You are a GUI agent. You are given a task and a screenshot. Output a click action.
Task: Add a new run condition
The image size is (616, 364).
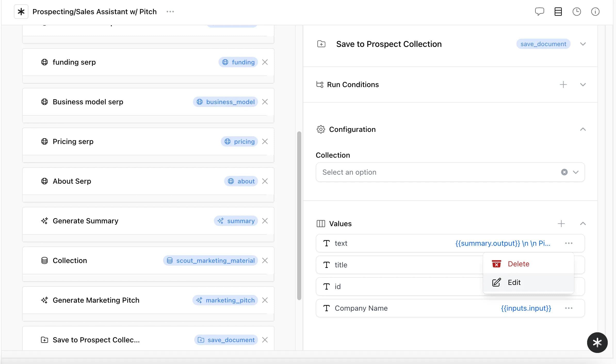[x=563, y=84]
